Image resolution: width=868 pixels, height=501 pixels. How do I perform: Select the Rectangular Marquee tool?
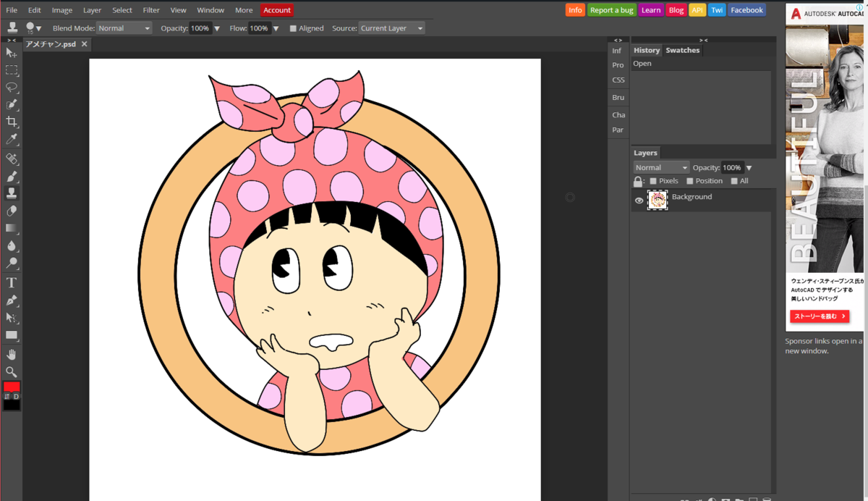(12, 70)
